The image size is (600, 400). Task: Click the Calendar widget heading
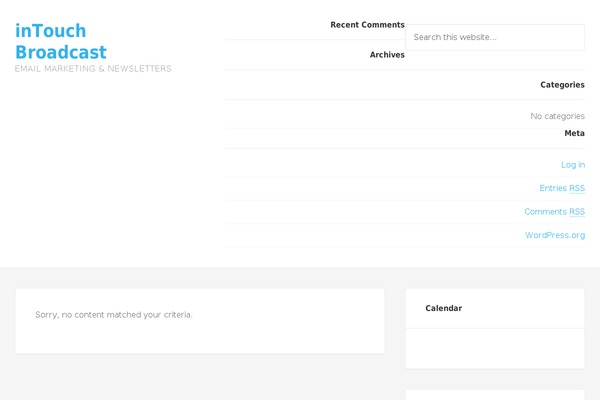[444, 309]
